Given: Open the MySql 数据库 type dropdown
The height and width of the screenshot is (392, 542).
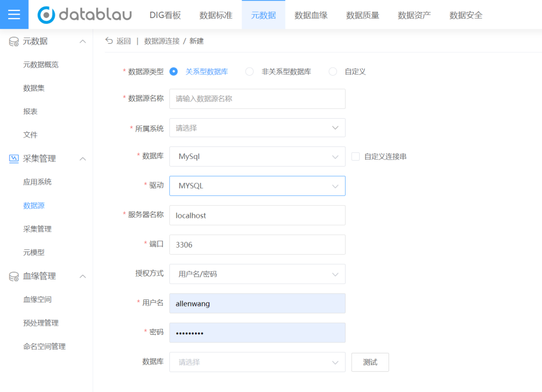Looking at the screenshot, I should tap(257, 156).
